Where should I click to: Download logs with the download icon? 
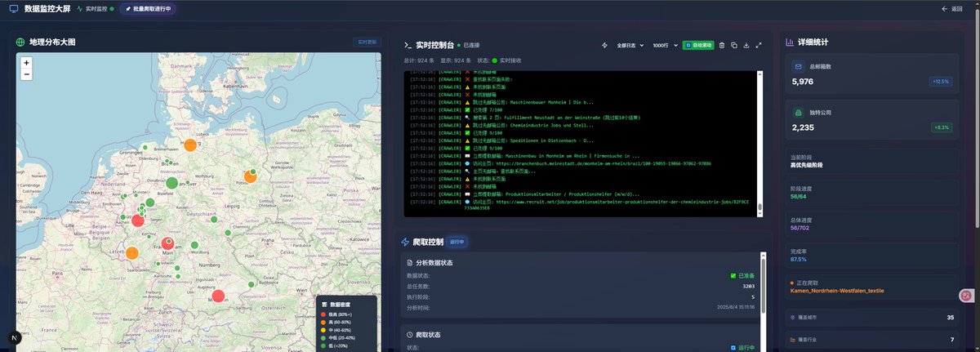pos(746,45)
